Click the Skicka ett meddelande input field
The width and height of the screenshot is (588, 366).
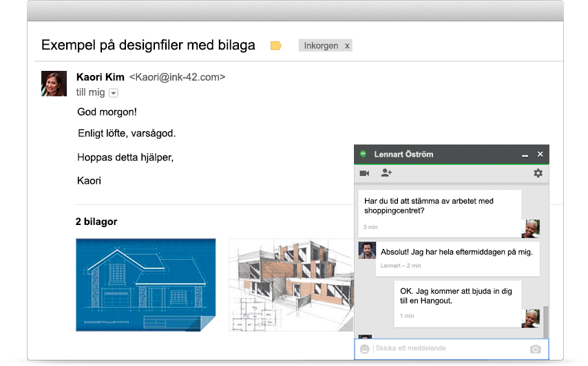(x=452, y=349)
